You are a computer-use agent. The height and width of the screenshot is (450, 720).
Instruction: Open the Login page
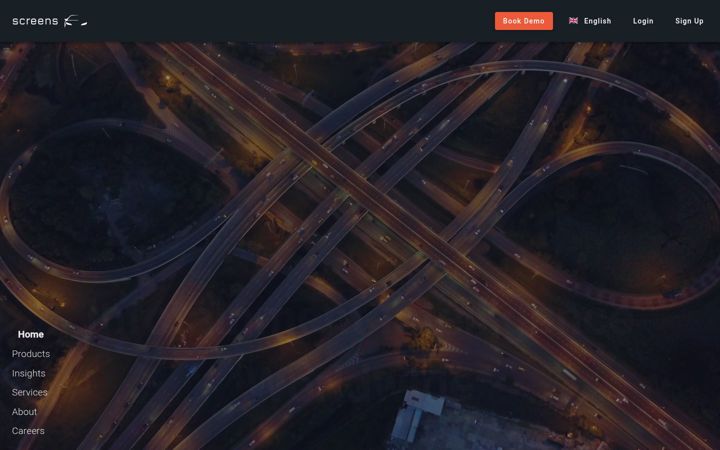click(x=643, y=21)
